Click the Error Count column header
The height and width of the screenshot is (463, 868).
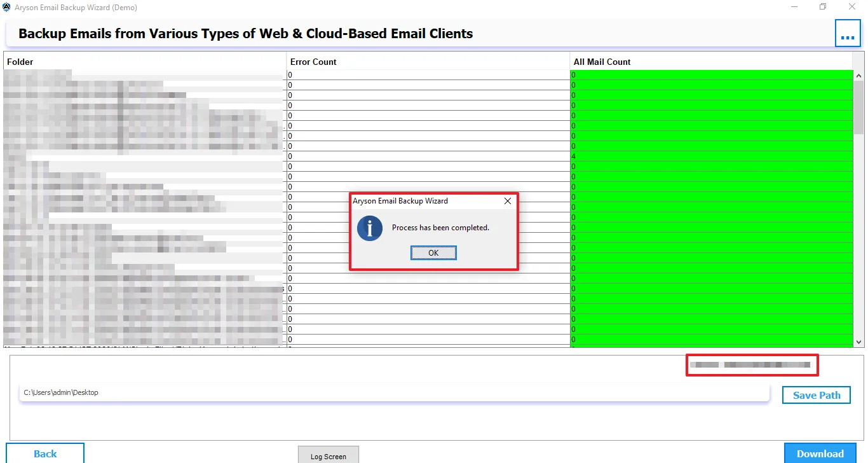[313, 62]
